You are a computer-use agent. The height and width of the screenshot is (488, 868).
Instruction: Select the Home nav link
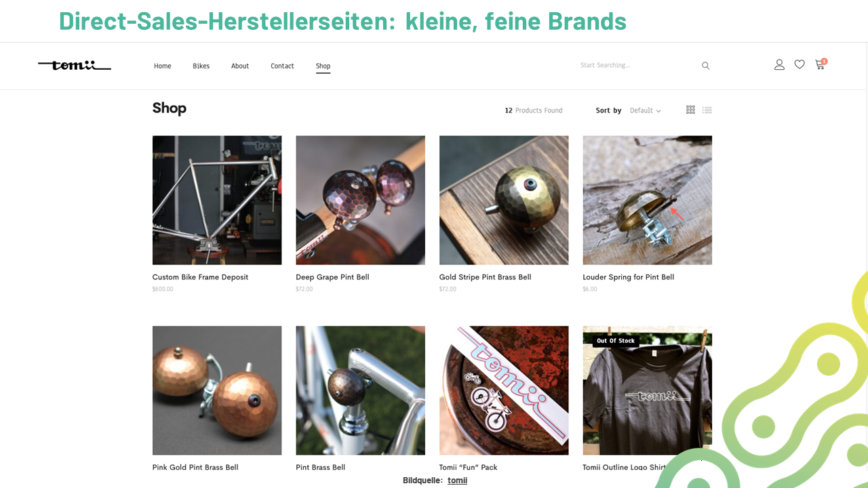pyautogui.click(x=162, y=66)
